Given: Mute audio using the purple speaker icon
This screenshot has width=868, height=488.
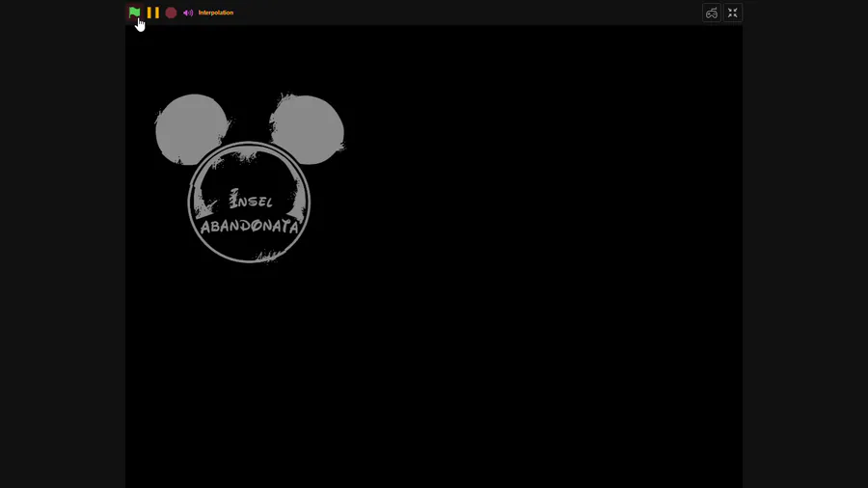Looking at the screenshot, I should click(x=188, y=13).
